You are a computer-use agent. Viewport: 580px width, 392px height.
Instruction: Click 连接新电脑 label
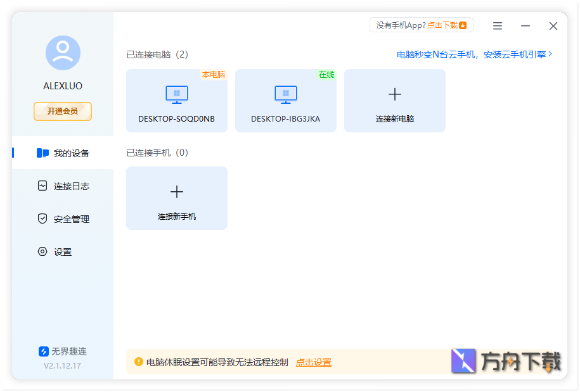point(395,118)
